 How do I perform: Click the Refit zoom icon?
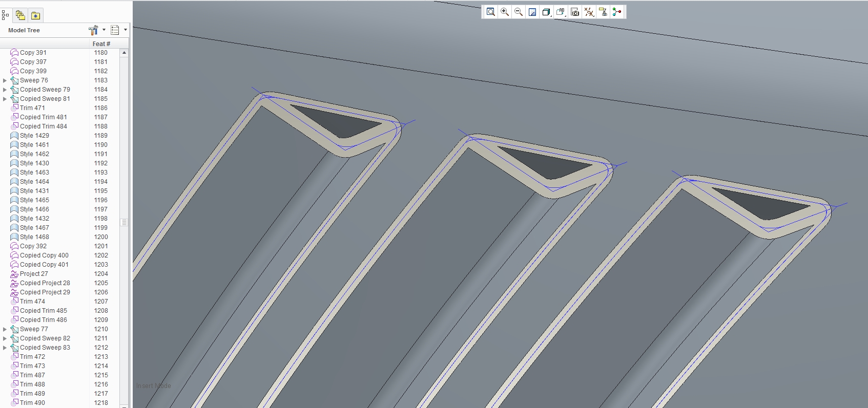490,12
